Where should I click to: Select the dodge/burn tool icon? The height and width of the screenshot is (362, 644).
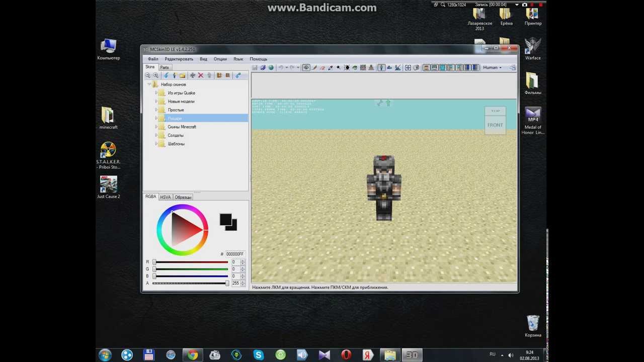(339, 67)
